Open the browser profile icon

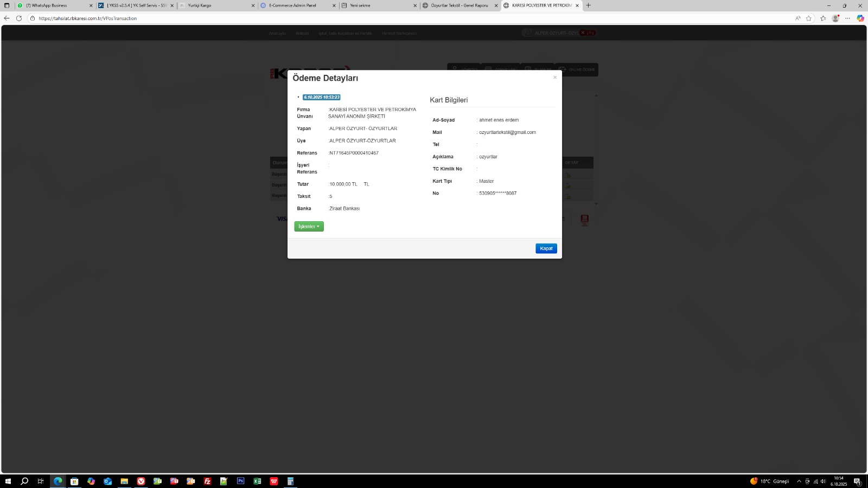coord(835,18)
